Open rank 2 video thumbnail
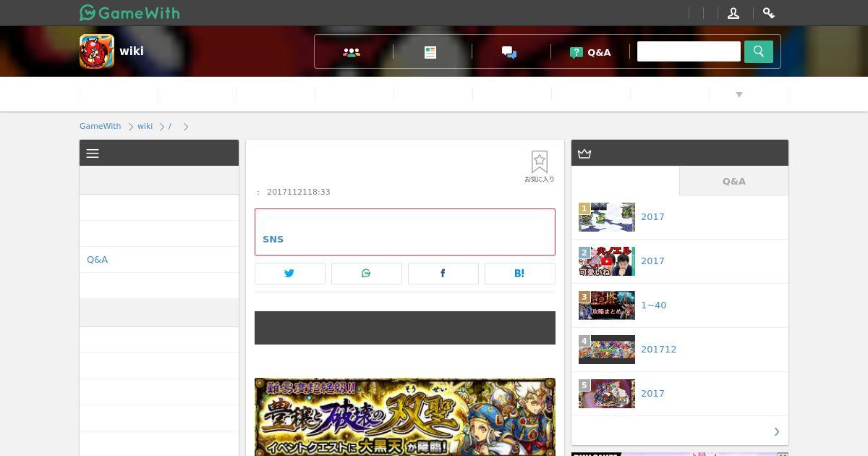This screenshot has height=456, width=868. coord(607,261)
